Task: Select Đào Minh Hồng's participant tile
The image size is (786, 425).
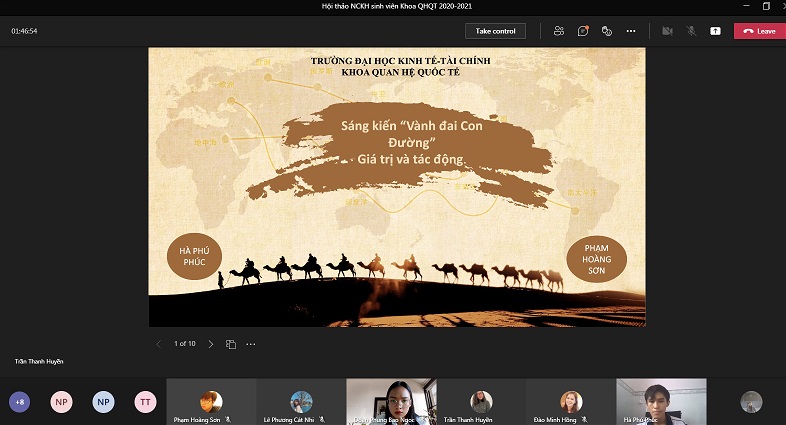Action: pos(571,402)
